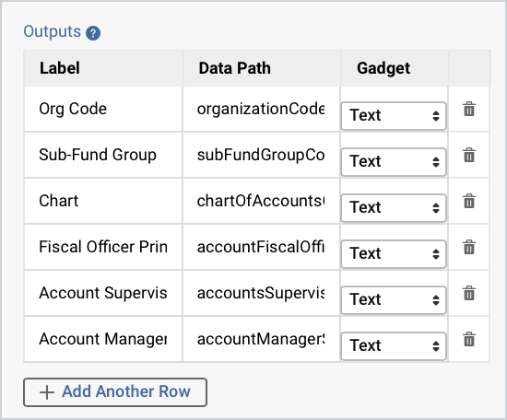Edit the subFundGroupCo data path field
The height and width of the screenshot is (420, 507).
coord(261,155)
